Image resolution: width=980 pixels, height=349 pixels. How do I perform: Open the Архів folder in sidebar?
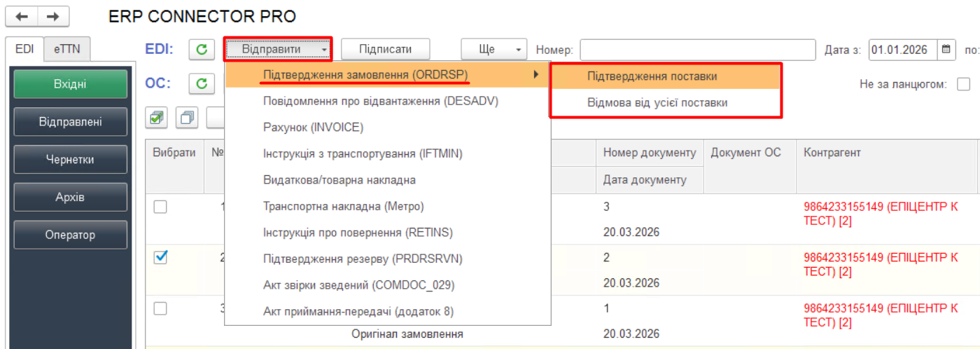70,197
